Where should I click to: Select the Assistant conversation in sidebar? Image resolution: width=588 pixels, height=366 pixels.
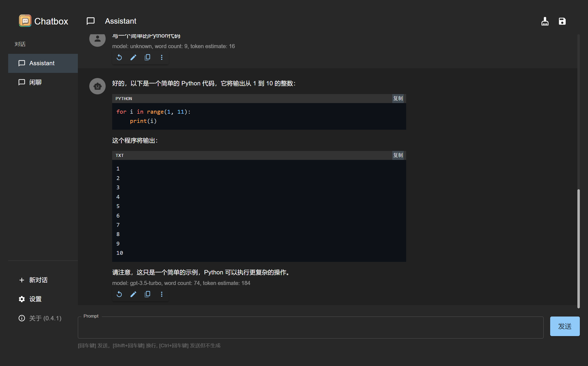(42, 63)
